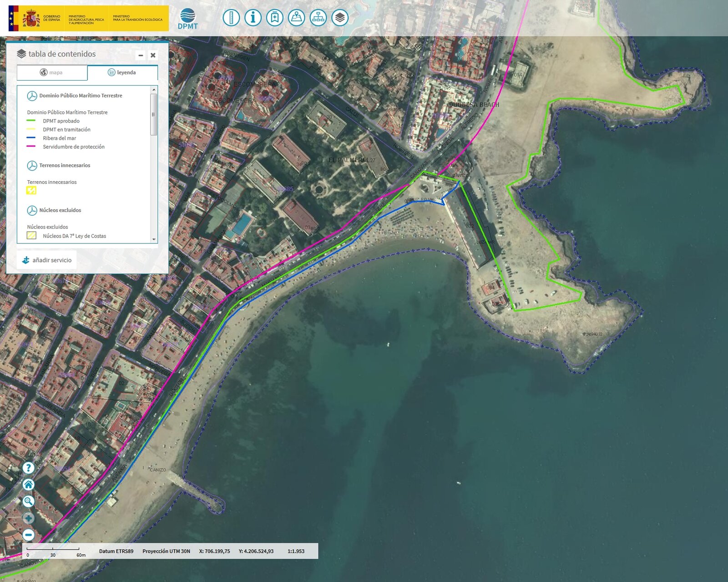Screen dimensions: 728x582
Task: Activate the magnifier zoom search tool
Action: tap(28, 501)
